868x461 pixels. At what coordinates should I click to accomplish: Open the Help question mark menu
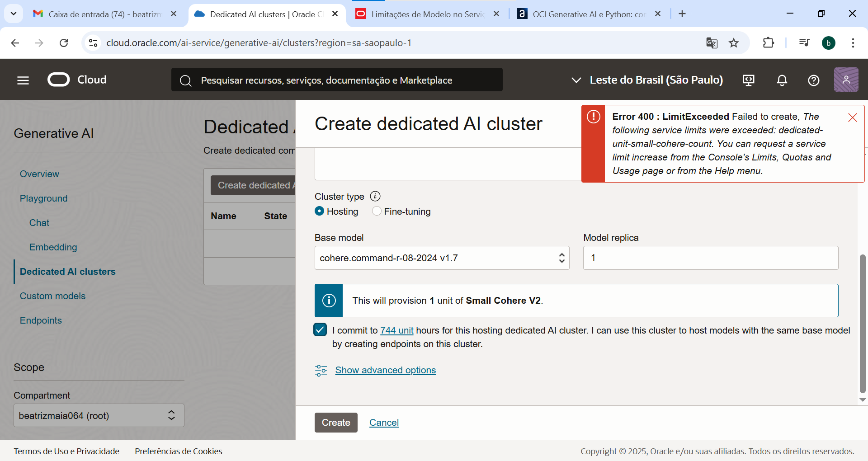813,80
